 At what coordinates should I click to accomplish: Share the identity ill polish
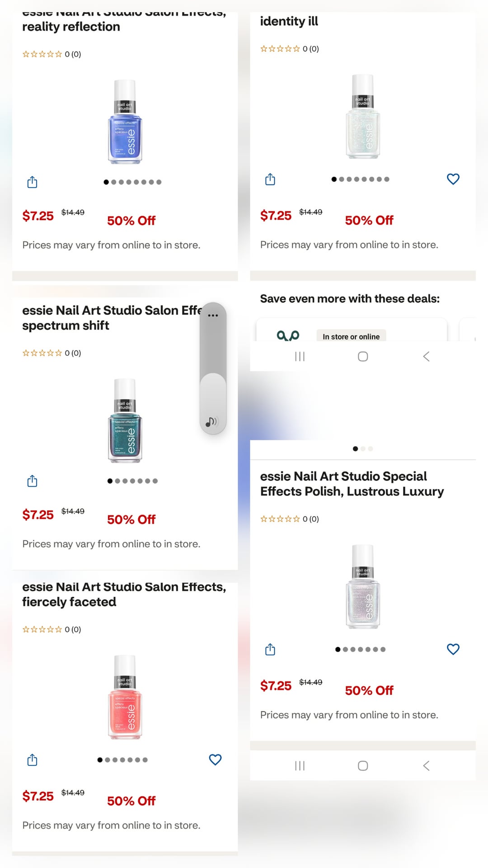[x=270, y=179]
